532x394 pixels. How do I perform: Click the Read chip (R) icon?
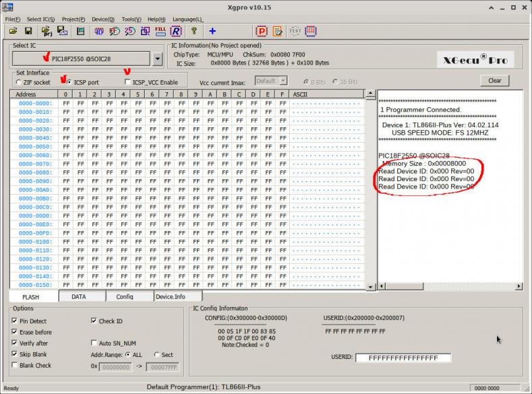click(x=176, y=31)
